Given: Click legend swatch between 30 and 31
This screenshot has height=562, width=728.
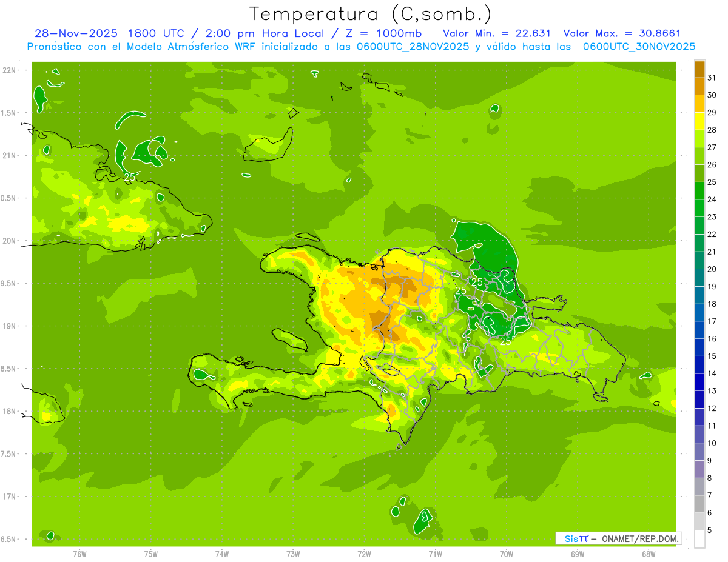Looking at the screenshot, I should 699,86.
